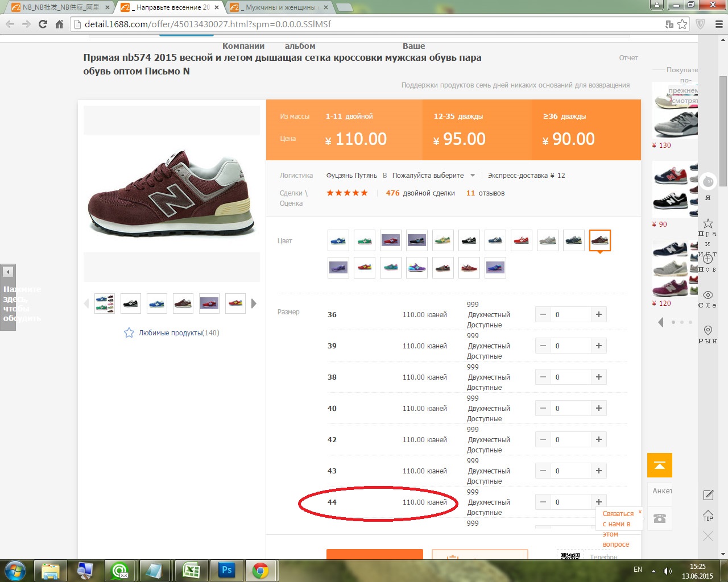This screenshot has height=582, width=728.
Task: Click main burgundy sneaker product image
Action: [x=172, y=194]
